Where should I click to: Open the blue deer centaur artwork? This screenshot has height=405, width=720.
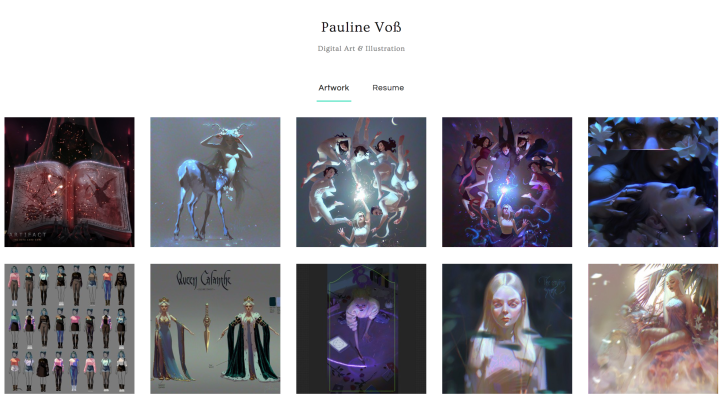pos(215,182)
